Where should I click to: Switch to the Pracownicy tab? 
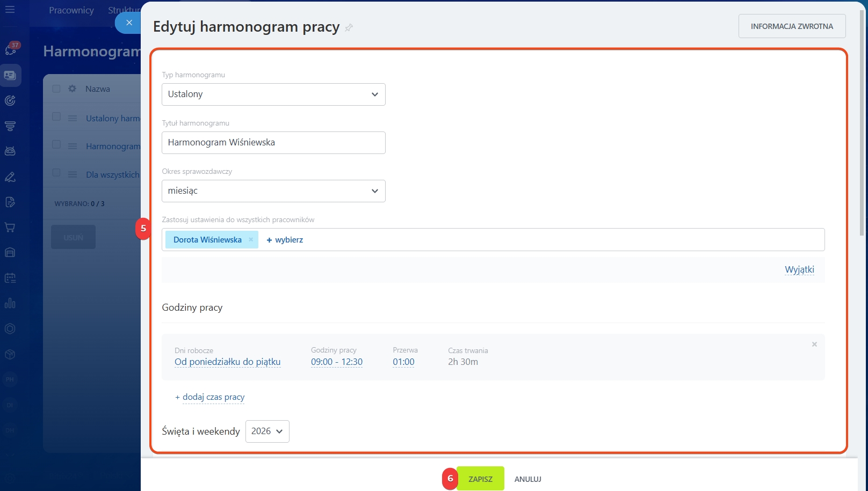click(71, 10)
